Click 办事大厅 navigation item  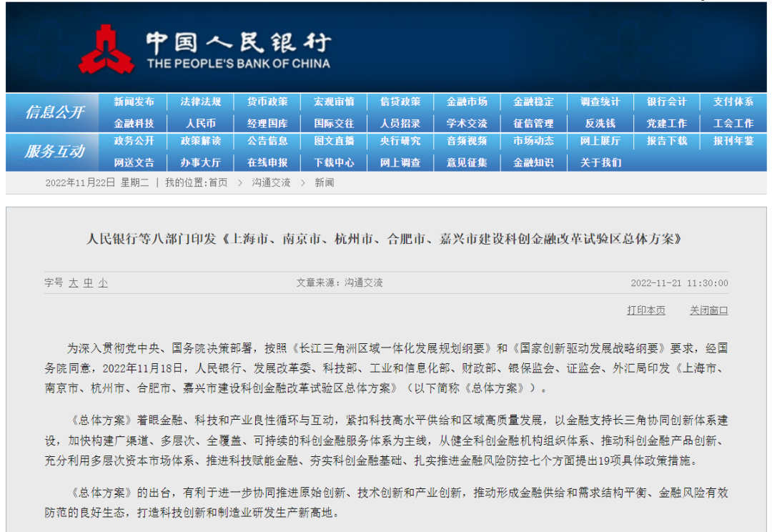coord(200,162)
